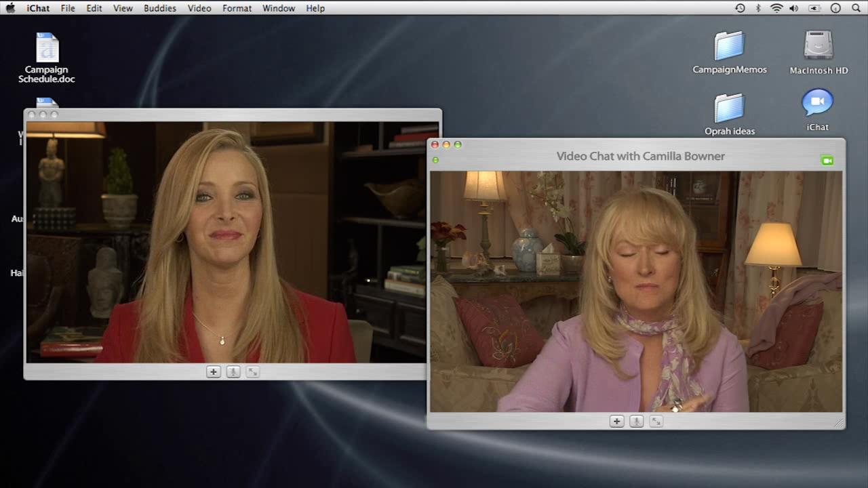Viewport: 868px width, 488px height.
Task: Select the Campaign Schedule.doc desktop file
Action: point(47,58)
